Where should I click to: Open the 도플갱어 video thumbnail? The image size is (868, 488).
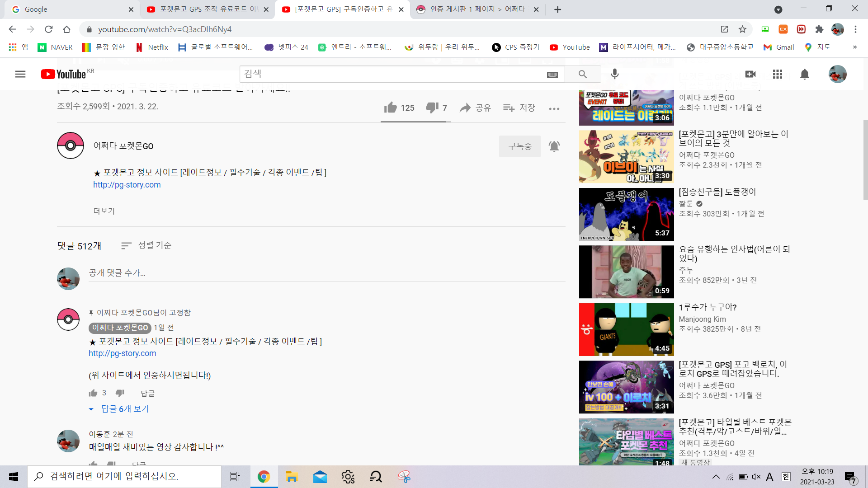point(626,214)
